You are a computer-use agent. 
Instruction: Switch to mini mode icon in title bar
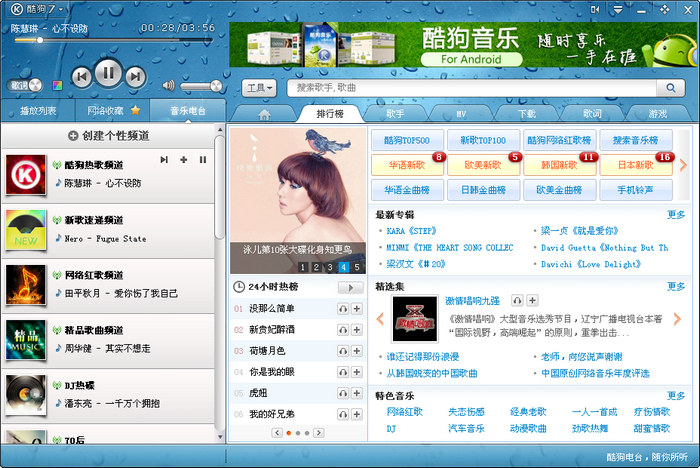pyautogui.click(x=595, y=9)
